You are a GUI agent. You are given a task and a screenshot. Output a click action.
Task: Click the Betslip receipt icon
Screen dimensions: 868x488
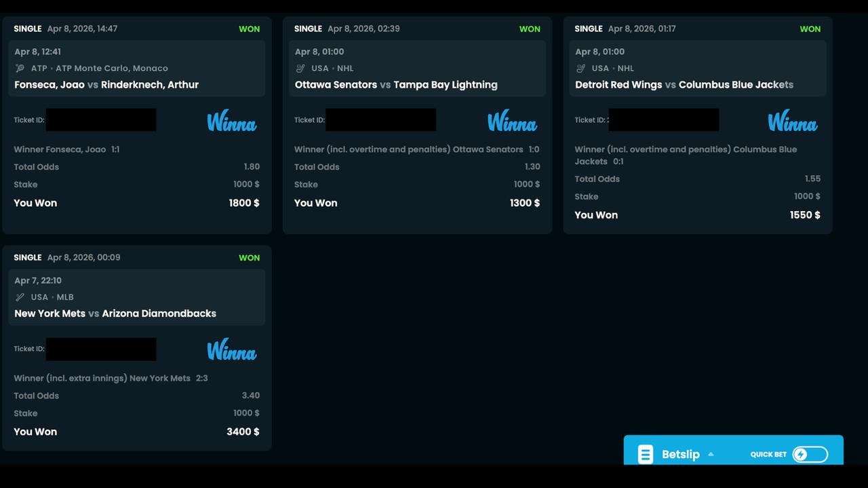[645, 454]
